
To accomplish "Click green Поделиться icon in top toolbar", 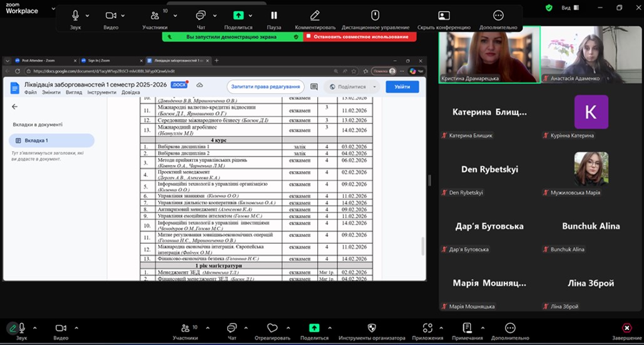I will click(x=238, y=16).
